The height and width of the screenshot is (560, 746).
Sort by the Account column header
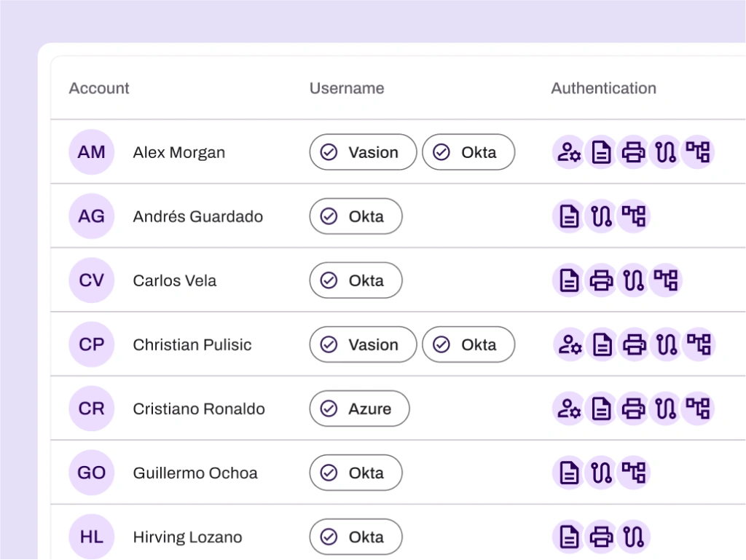click(99, 88)
